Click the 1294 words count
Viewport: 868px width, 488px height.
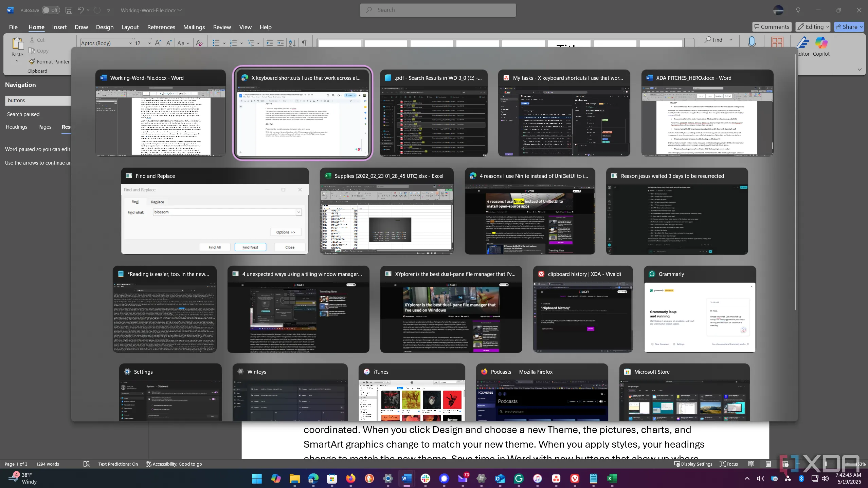[x=48, y=464]
